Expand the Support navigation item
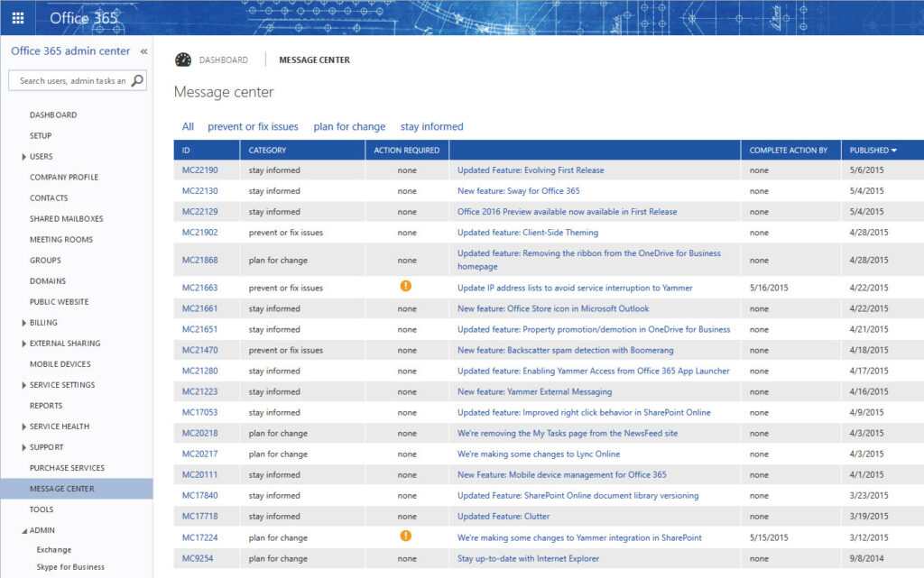924x578 pixels. (x=23, y=447)
